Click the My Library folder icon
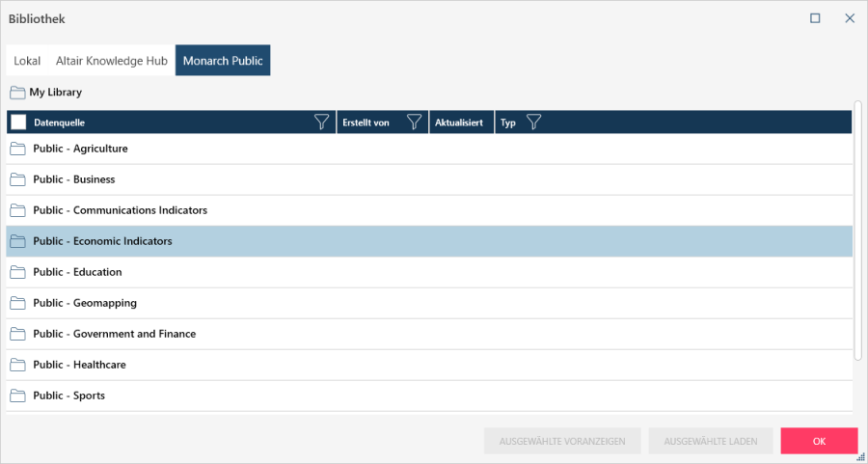This screenshot has width=868, height=464. [x=17, y=93]
